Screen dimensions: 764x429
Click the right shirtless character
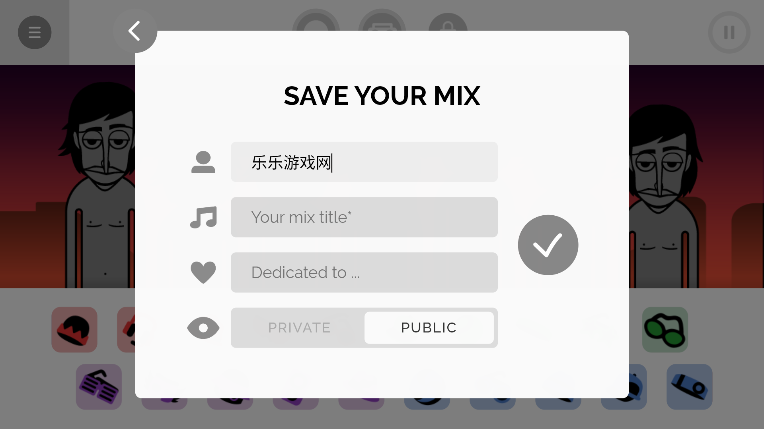pyautogui.click(x=665, y=195)
